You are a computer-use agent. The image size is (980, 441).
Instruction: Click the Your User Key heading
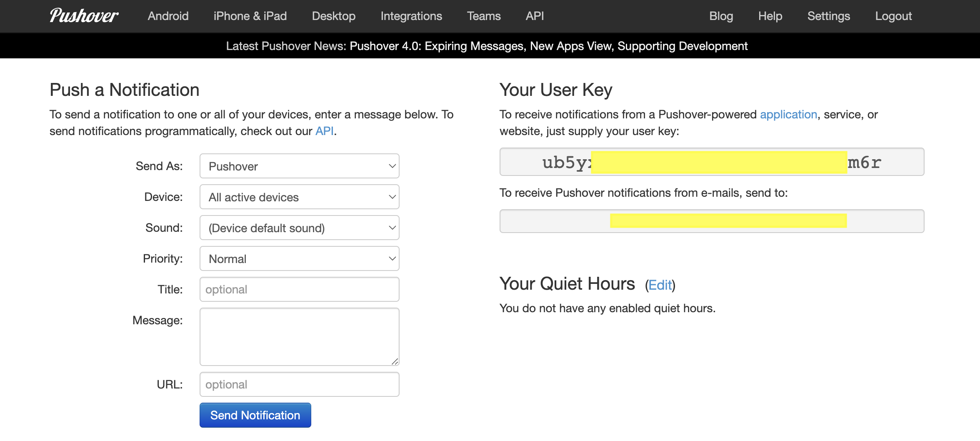point(556,90)
